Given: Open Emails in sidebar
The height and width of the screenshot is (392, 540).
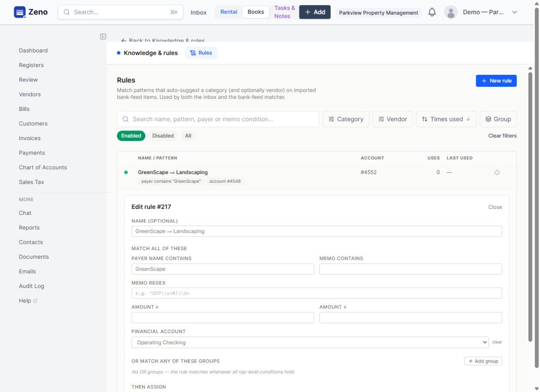Looking at the screenshot, I should (x=27, y=271).
